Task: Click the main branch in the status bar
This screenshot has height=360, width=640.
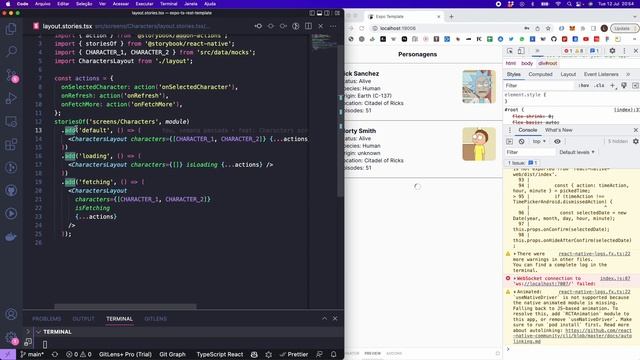Action: point(32,354)
